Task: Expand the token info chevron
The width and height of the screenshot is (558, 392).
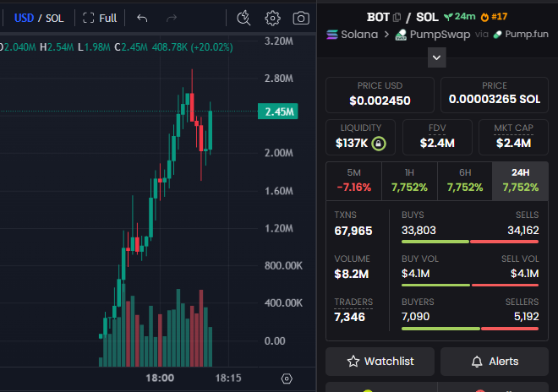Action: point(436,57)
